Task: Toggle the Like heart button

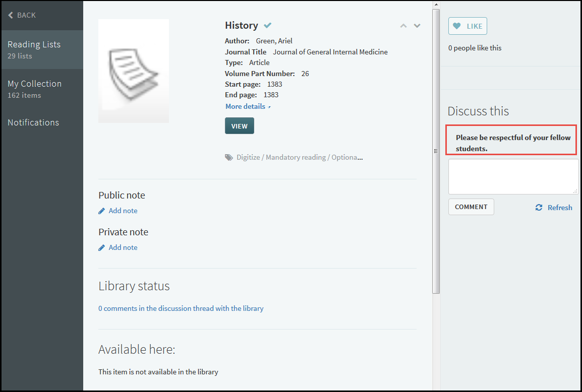Action: pos(468,26)
